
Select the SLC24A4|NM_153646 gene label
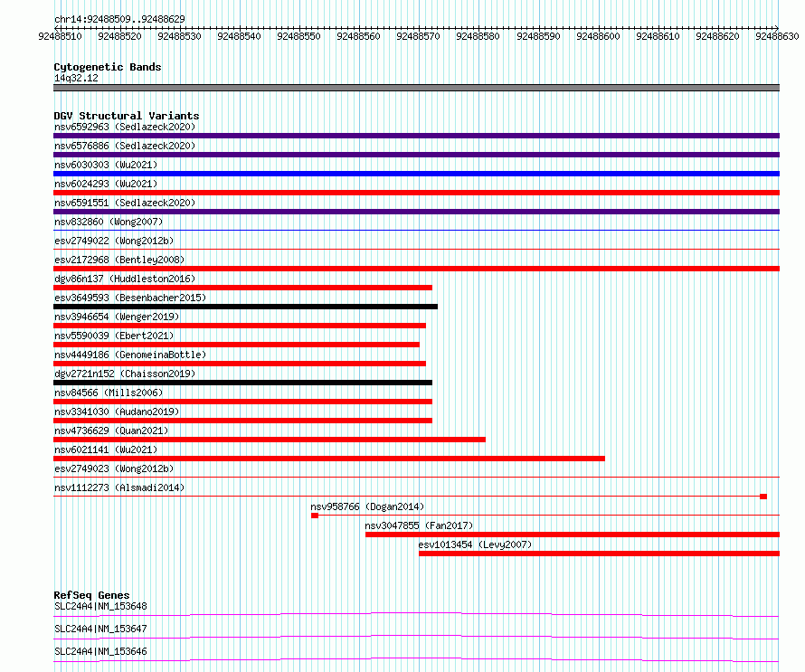(100, 651)
